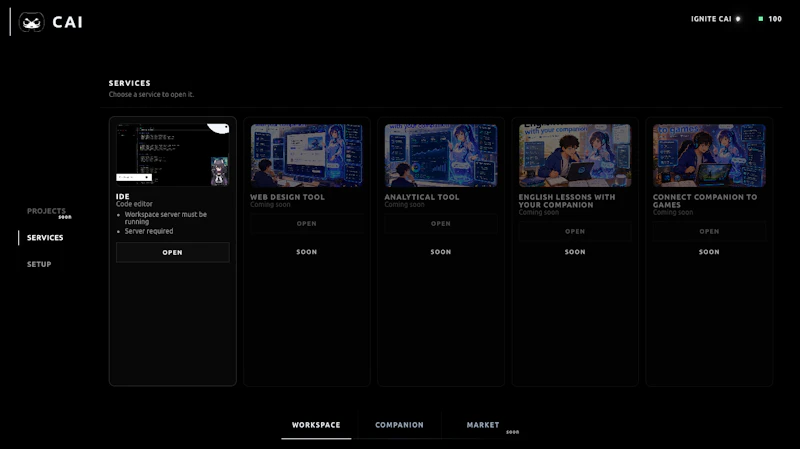Click Soon label under Web Design Tool
The height and width of the screenshot is (449, 800).
point(307,252)
